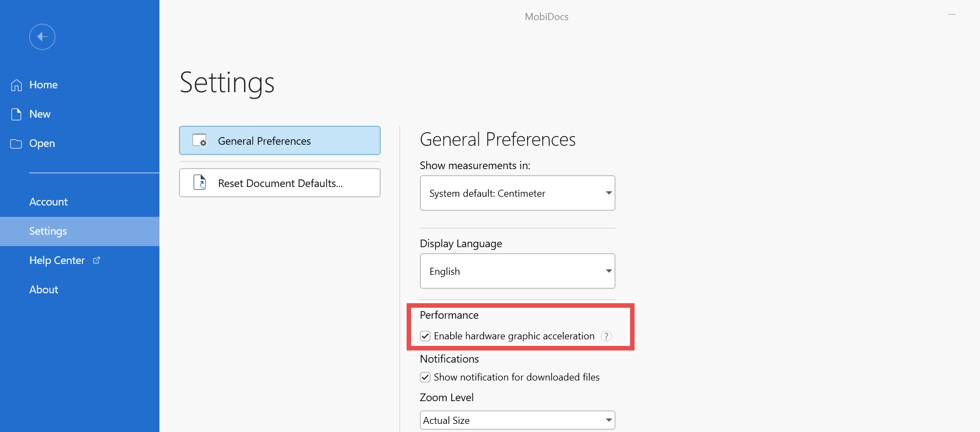
Task: Click the New document icon
Action: 17,114
